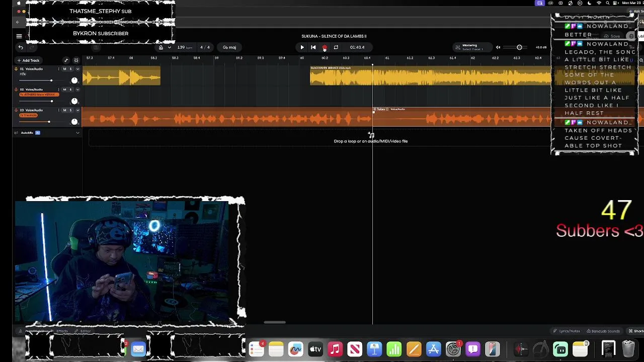Click track 01 pan knob
This screenshot has height=362, width=644.
[74, 80]
